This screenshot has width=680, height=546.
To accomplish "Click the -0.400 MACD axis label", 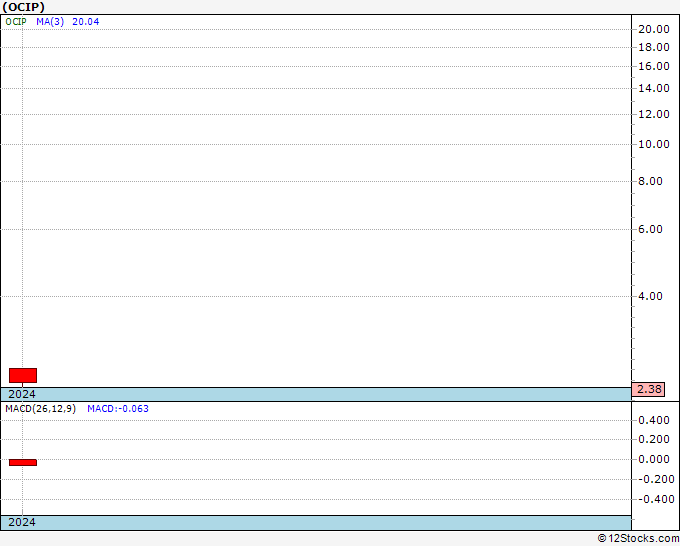I will (x=656, y=499).
